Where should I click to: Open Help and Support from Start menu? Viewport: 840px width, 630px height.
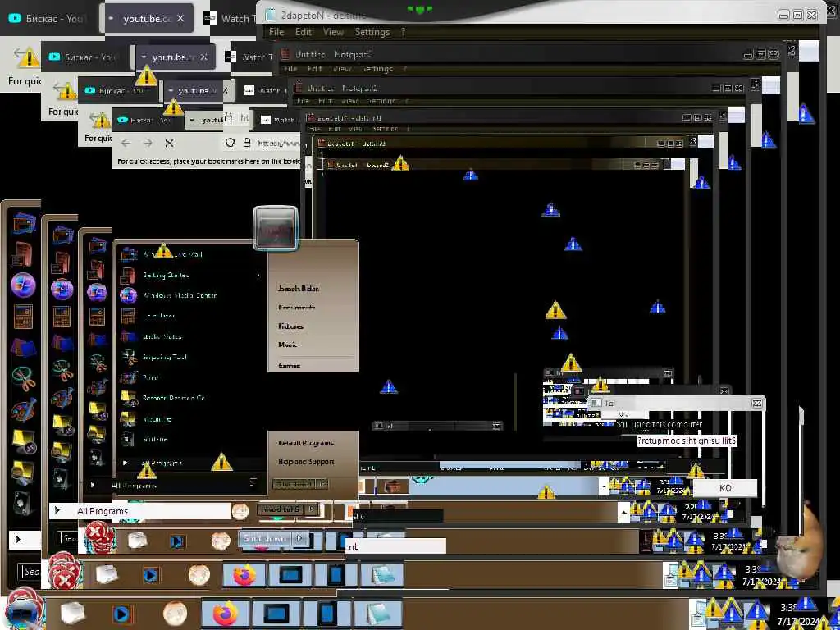pos(306,462)
